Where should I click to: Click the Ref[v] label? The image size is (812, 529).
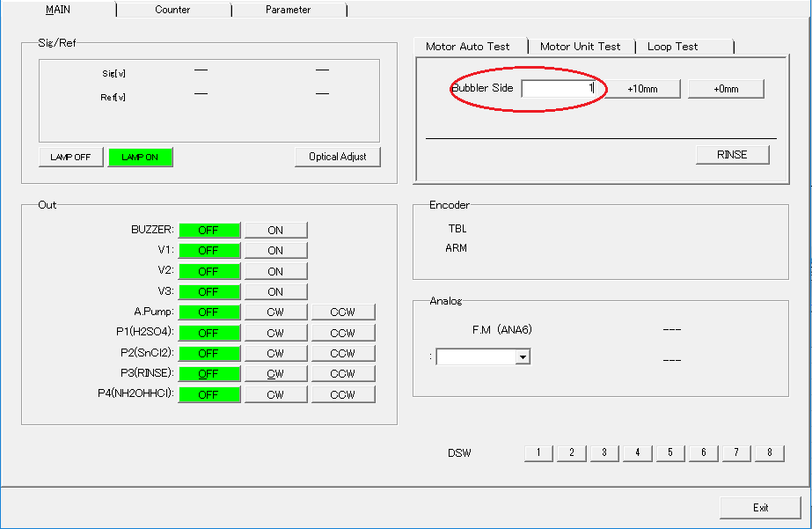(113, 98)
